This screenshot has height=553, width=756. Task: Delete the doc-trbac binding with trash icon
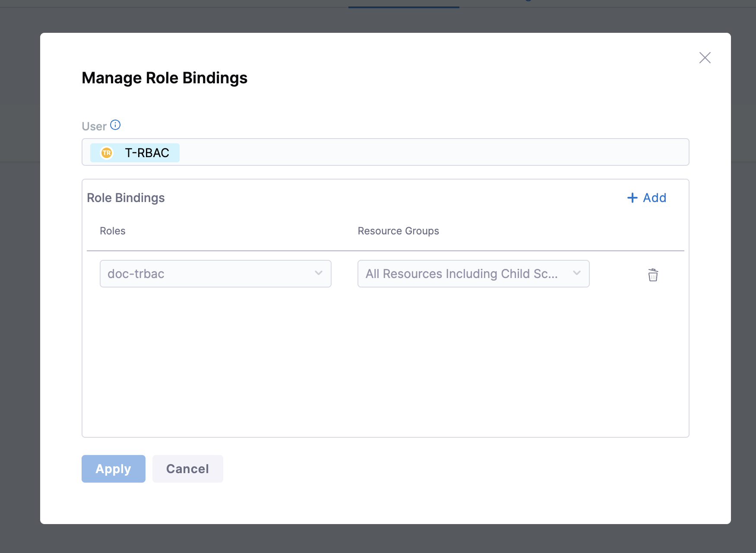(653, 275)
